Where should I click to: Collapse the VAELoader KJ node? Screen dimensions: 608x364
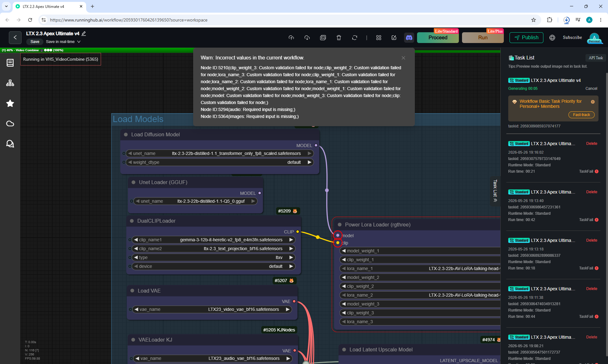click(133, 340)
